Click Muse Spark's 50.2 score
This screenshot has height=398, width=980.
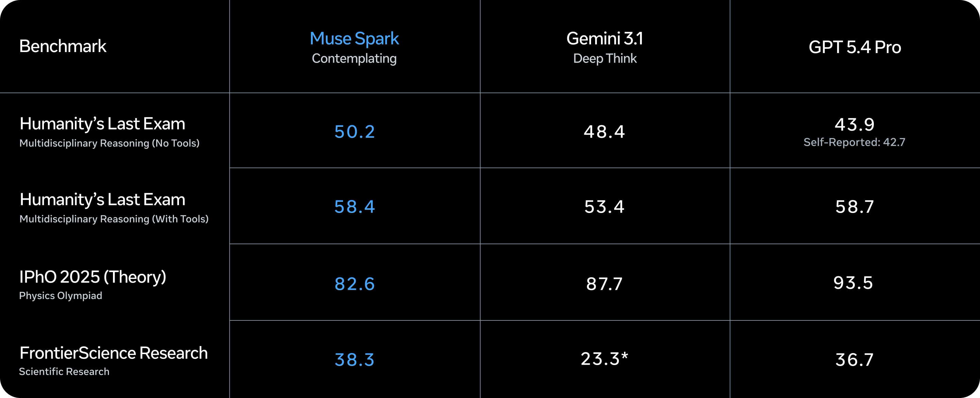pyautogui.click(x=355, y=132)
